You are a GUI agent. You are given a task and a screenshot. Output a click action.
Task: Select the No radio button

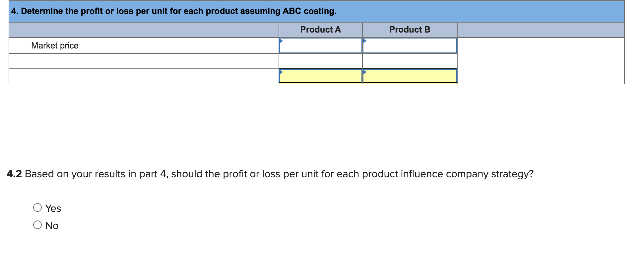[x=37, y=225]
